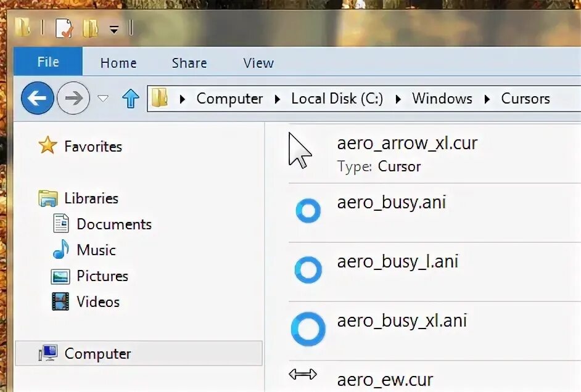
Task: Click Windows in the address bar path
Action: [x=442, y=99]
